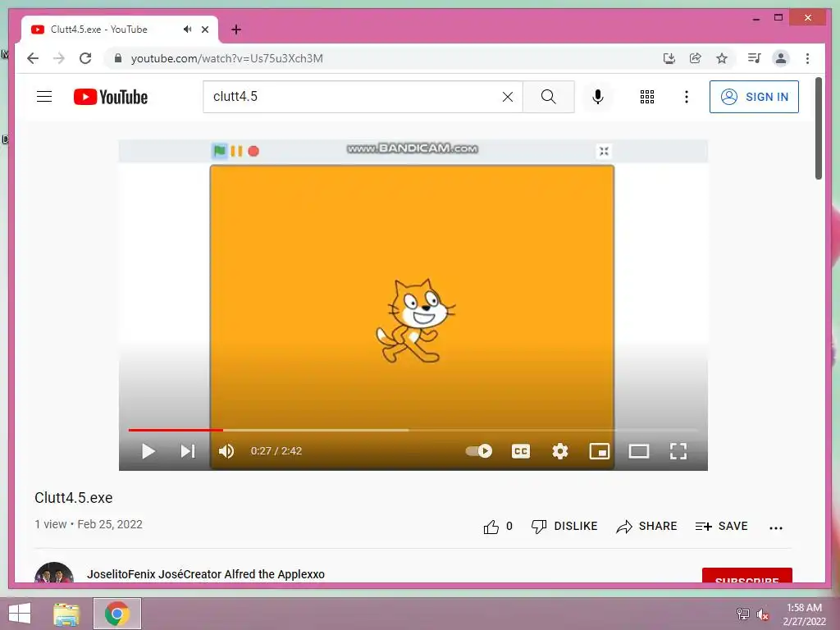Screen dimensions: 840x630
Task: Reload the page in Chrome
Action: point(85,58)
